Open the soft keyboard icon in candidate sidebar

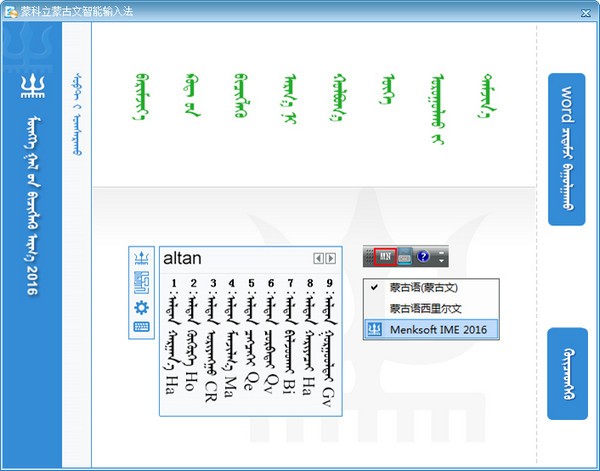pyautogui.click(x=141, y=327)
